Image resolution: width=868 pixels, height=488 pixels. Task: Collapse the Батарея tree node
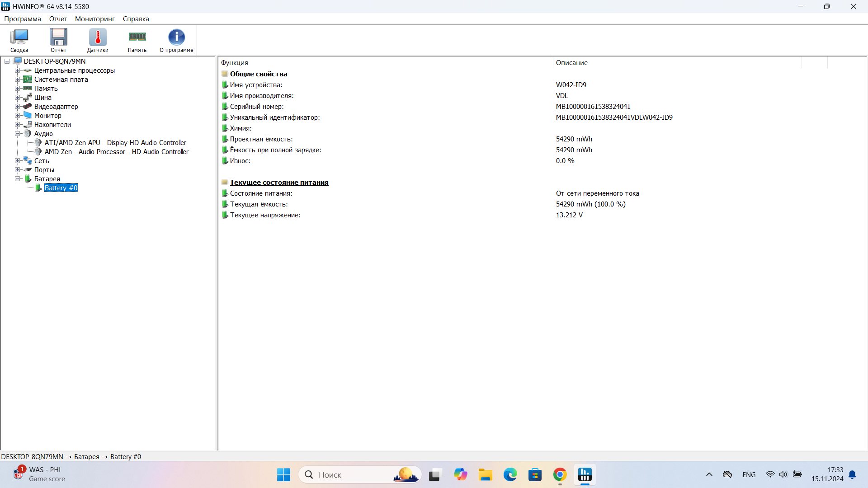coord(17,179)
